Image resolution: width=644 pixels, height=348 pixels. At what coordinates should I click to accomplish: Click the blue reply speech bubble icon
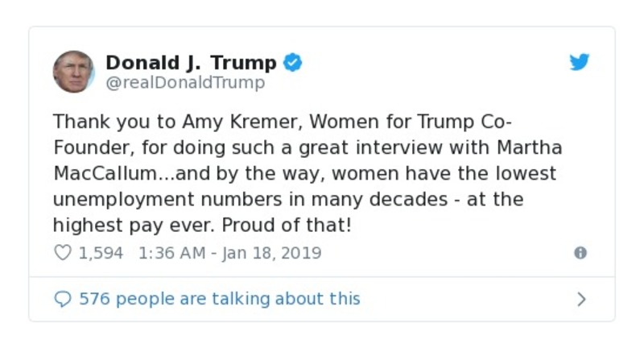(x=62, y=299)
